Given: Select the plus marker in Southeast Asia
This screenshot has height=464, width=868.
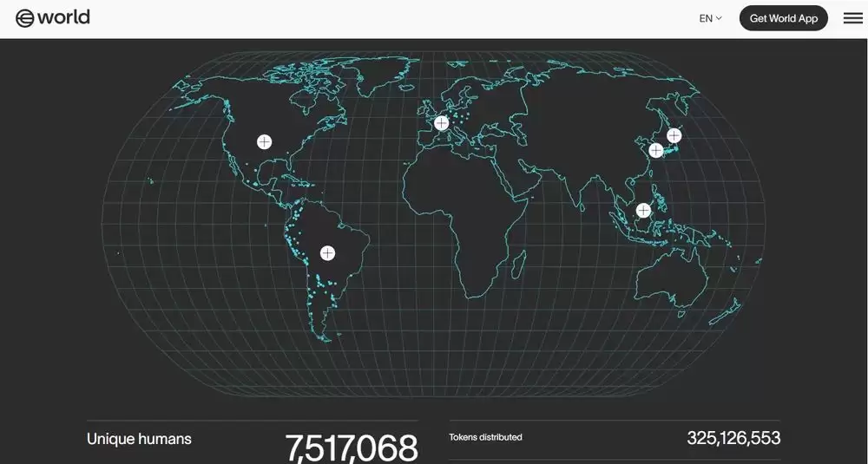Looking at the screenshot, I should click(643, 210).
